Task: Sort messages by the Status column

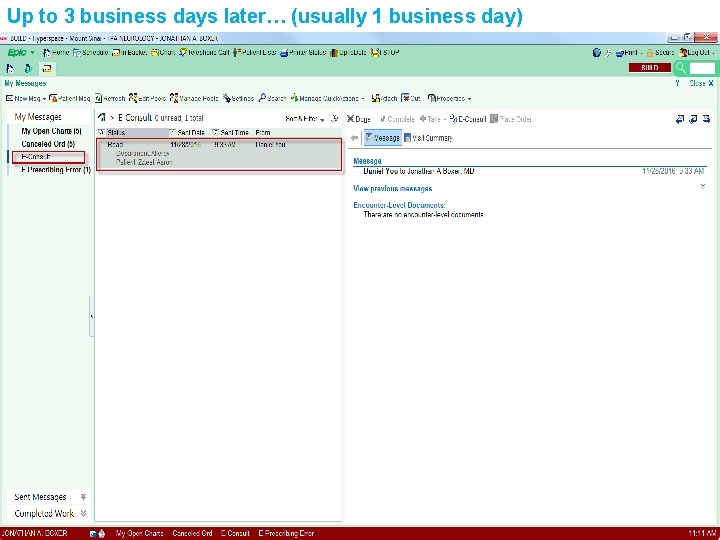Action: (x=133, y=132)
